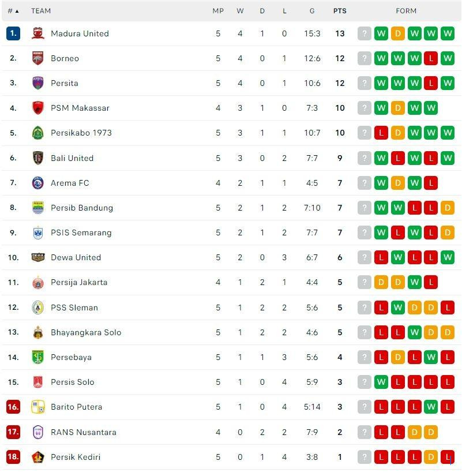Click the Borneo team logo
The image size is (462, 476).
tap(37, 58)
